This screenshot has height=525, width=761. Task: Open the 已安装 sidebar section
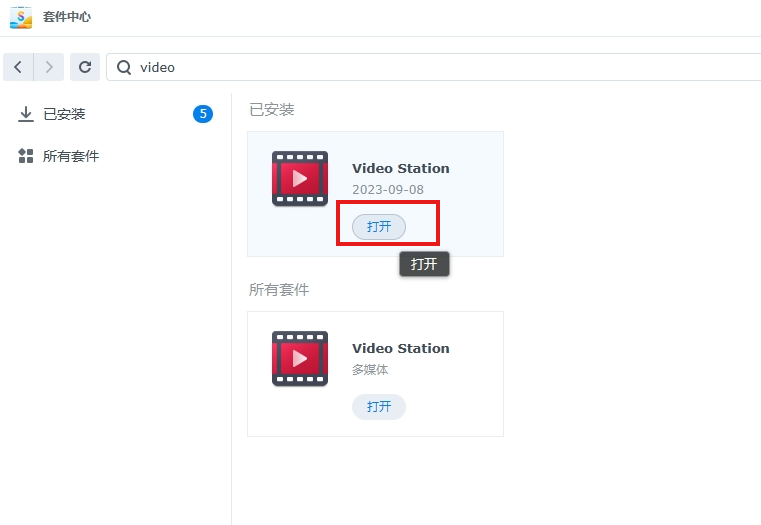tap(116, 114)
